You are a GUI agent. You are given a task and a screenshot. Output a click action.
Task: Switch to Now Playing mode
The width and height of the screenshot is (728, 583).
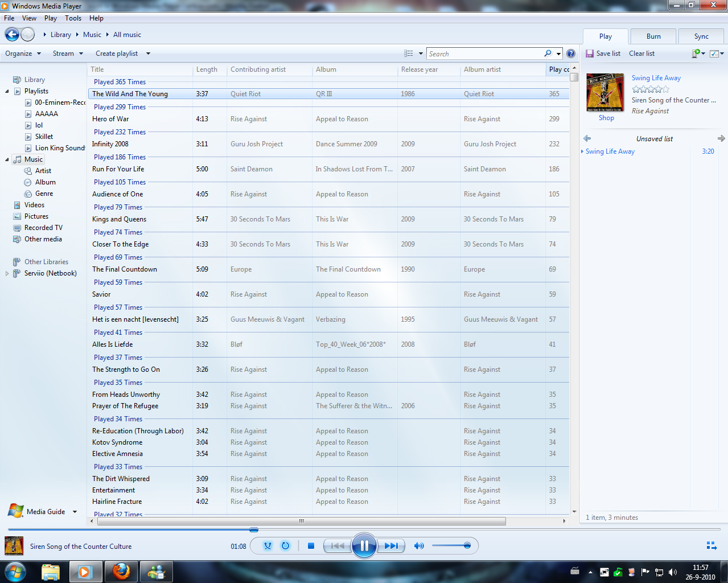[711, 546]
